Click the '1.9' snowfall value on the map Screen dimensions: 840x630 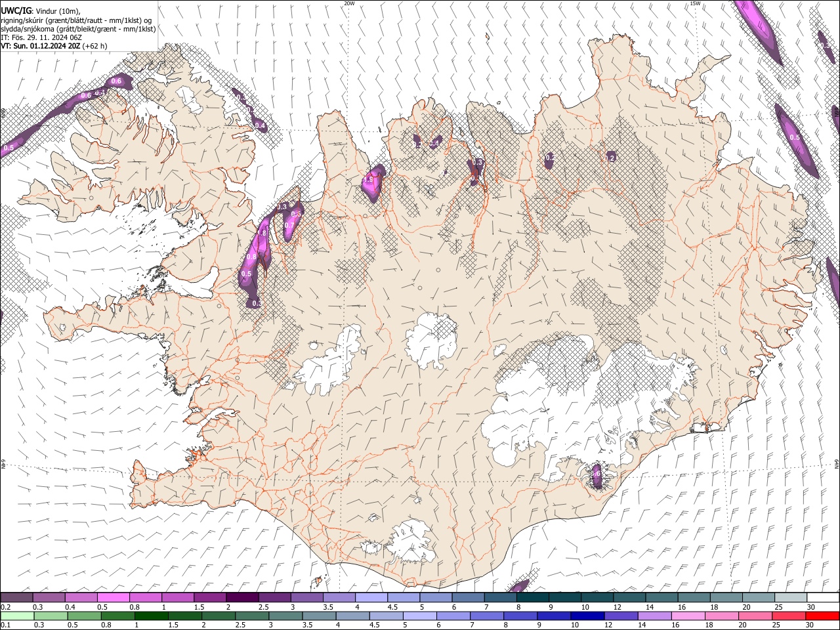[368, 179]
